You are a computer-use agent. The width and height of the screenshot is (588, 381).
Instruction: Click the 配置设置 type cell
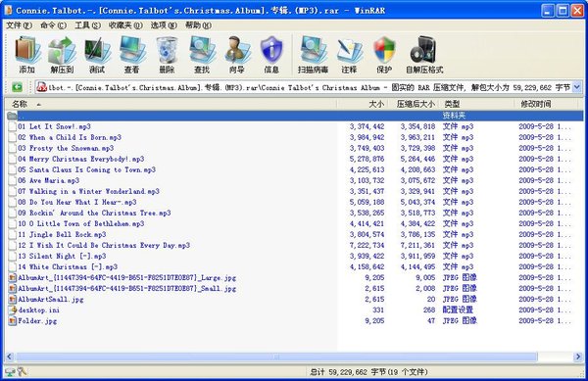tap(458, 310)
